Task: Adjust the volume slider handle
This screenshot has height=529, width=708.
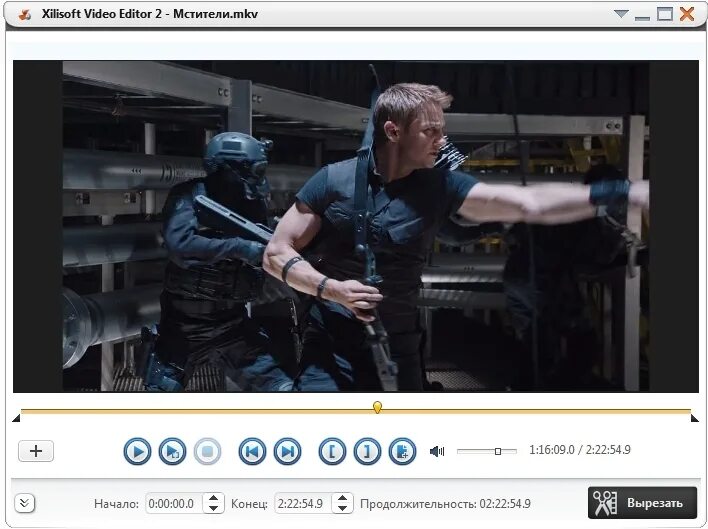Action: coord(498,451)
